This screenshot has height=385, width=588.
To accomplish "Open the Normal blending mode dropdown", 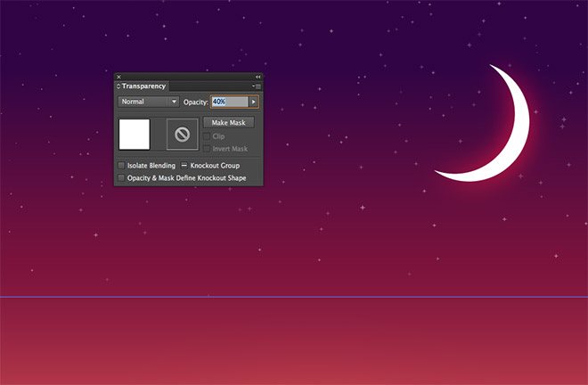I will 149,102.
